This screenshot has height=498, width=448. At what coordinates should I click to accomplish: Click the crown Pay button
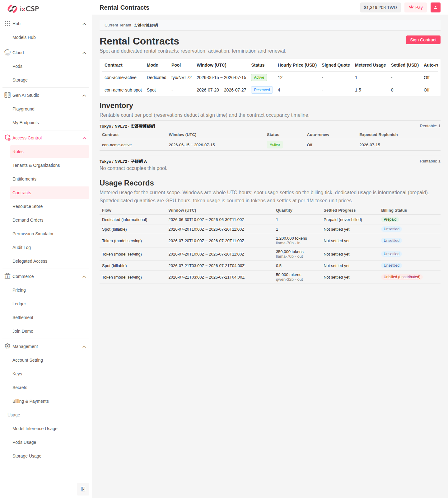coord(416,7)
